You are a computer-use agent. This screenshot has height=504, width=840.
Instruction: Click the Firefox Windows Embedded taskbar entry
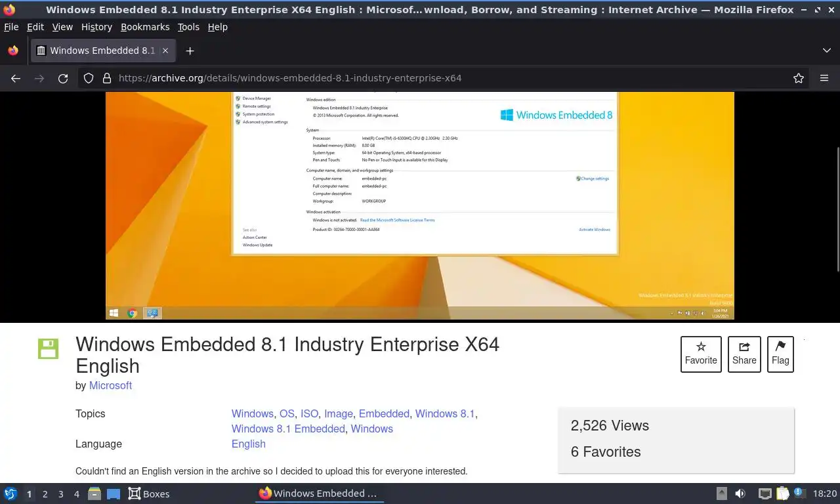(319, 493)
